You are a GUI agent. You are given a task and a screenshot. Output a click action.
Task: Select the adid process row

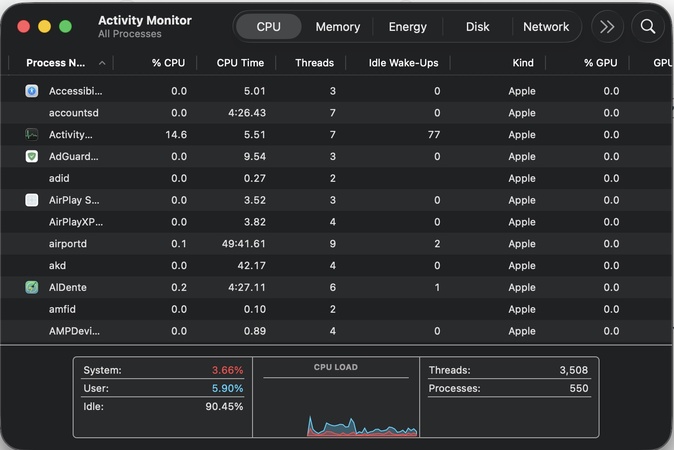(337, 178)
